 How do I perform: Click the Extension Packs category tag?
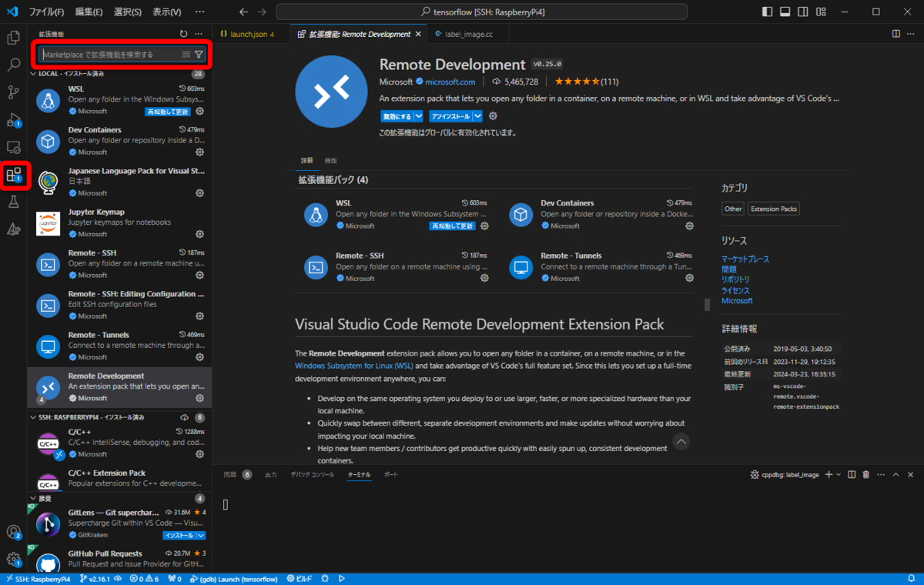pyautogui.click(x=774, y=209)
